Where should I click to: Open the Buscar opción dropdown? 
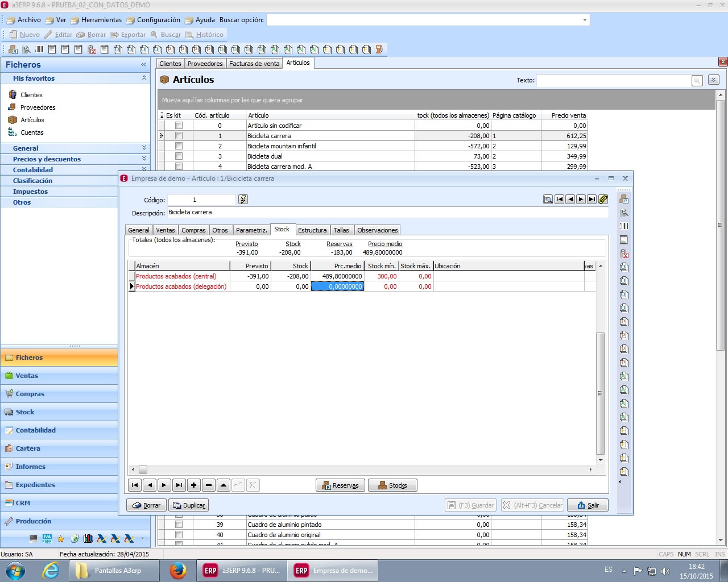click(x=585, y=20)
